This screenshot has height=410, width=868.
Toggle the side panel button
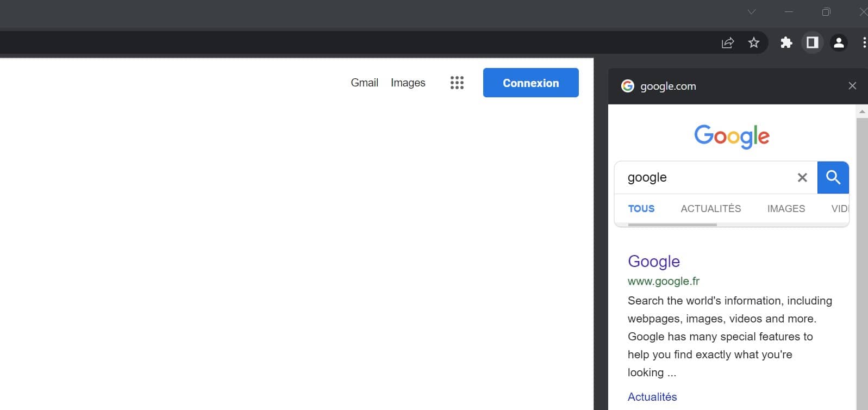(x=812, y=42)
